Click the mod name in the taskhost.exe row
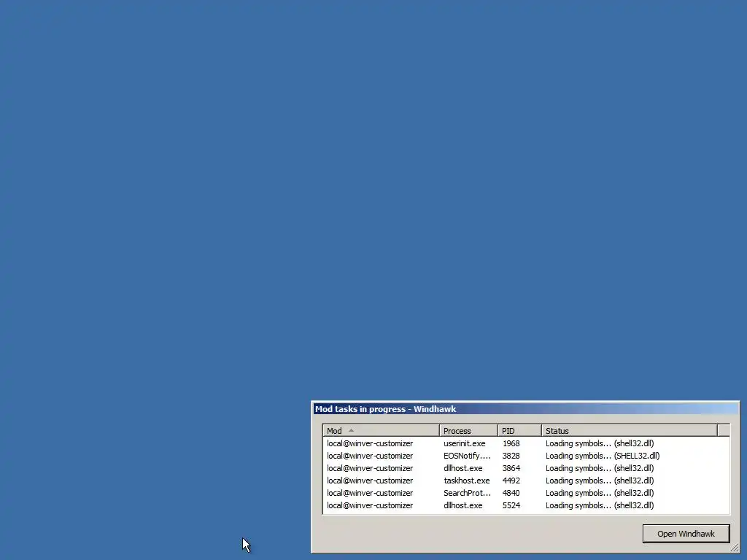This screenshot has width=747, height=560. pos(370,481)
